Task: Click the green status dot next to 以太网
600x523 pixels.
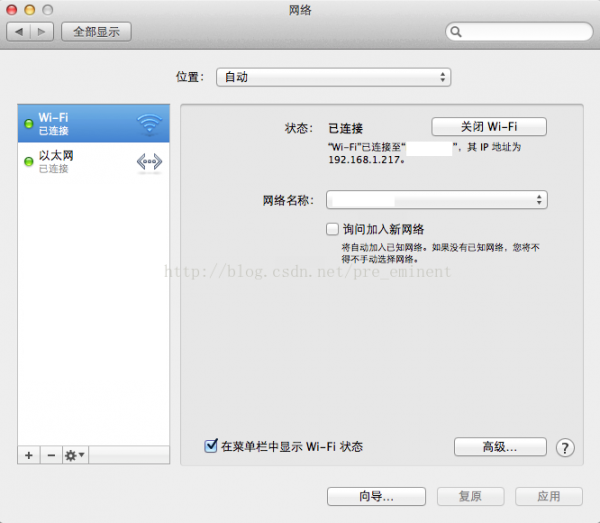Action: pyautogui.click(x=29, y=161)
